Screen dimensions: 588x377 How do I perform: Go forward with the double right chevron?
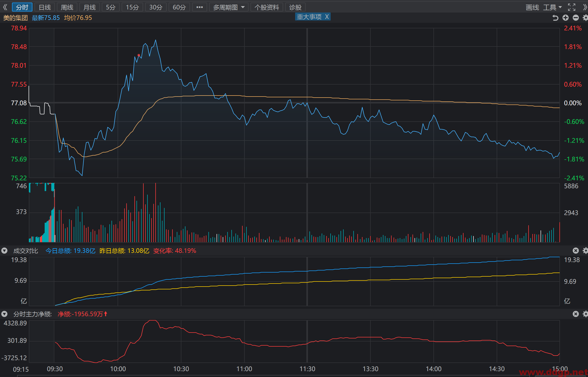tap(585, 7)
